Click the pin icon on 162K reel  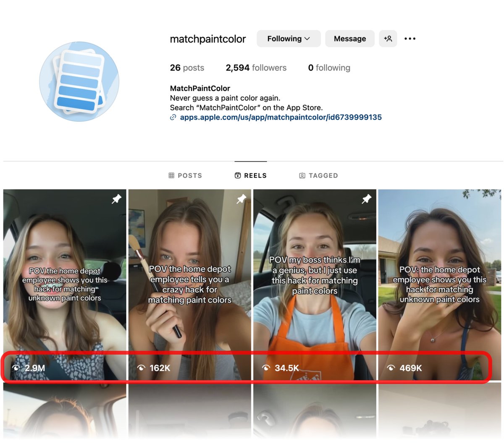coord(241,199)
